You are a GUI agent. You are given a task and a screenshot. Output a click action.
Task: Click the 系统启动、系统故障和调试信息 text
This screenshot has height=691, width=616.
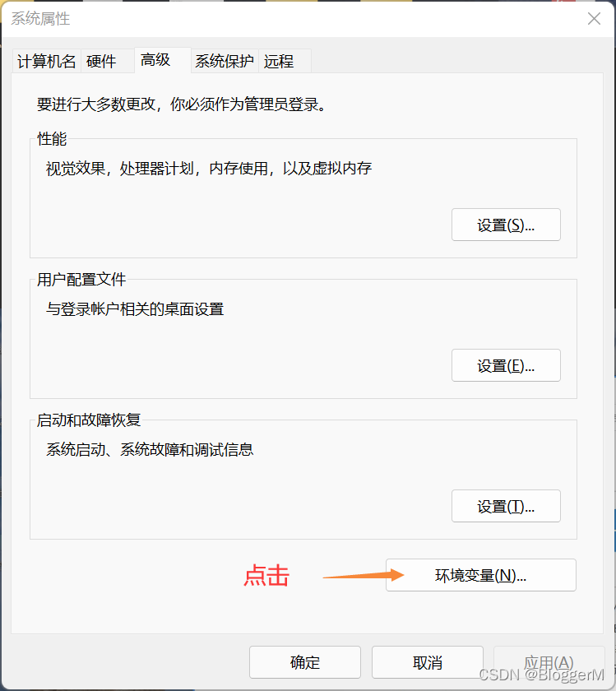coord(150,449)
